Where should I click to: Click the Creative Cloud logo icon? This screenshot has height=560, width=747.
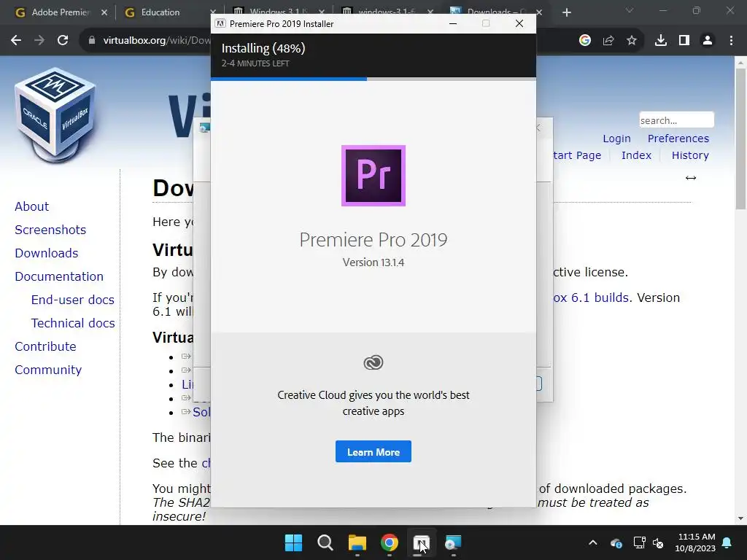(373, 362)
